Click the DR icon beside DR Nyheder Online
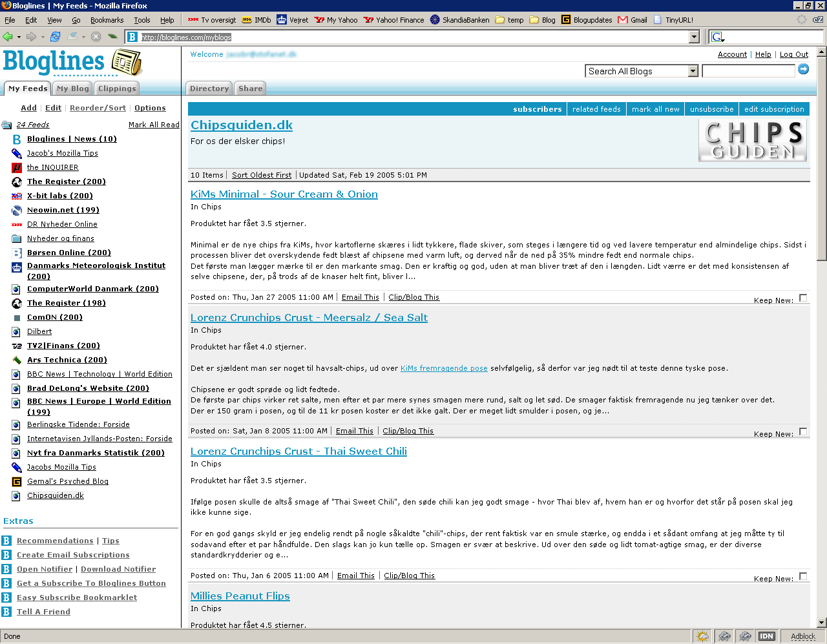The width and height of the screenshot is (827, 644). pyautogui.click(x=17, y=224)
